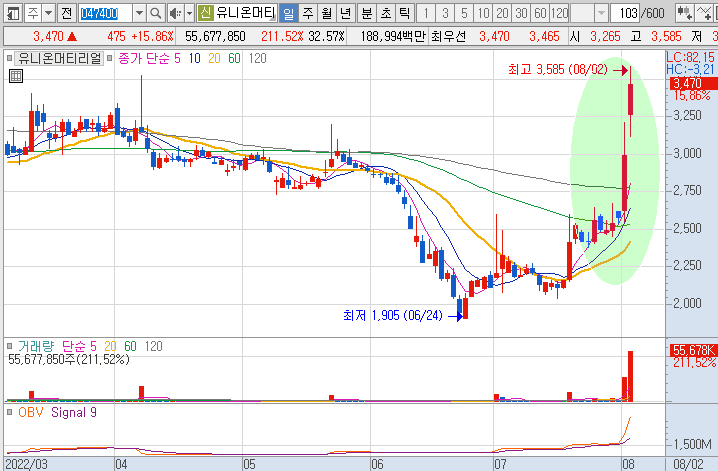Click the current price tag 3,470

[x=692, y=83]
